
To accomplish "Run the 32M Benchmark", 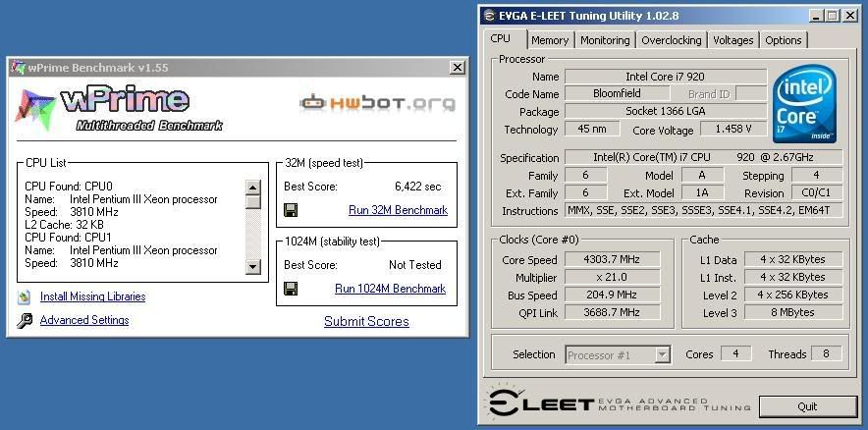I will tap(398, 210).
